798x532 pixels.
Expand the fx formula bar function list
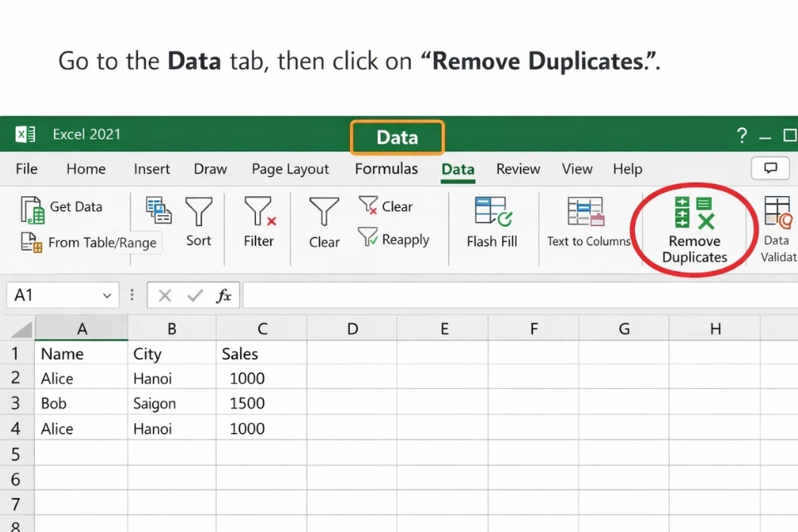point(225,295)
